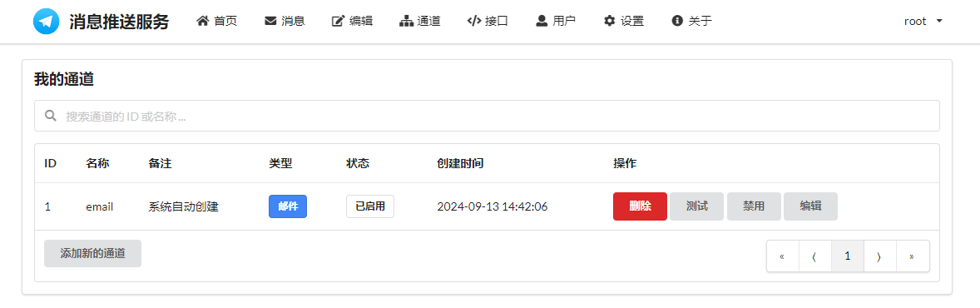Click the user silhouette icon
The width and height of the screenshot is (980, 308).
542,21
